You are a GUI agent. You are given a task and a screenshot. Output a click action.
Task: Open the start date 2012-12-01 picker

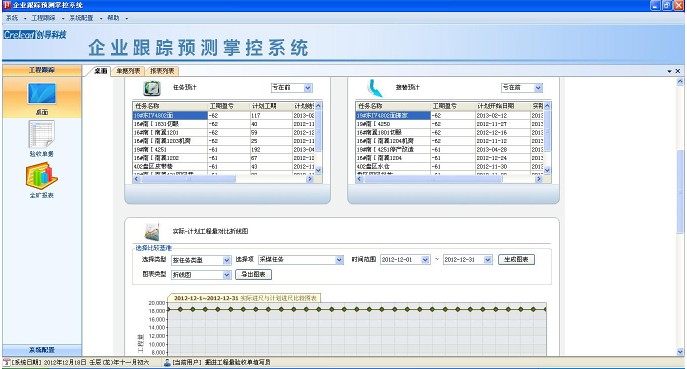point(425,260)
